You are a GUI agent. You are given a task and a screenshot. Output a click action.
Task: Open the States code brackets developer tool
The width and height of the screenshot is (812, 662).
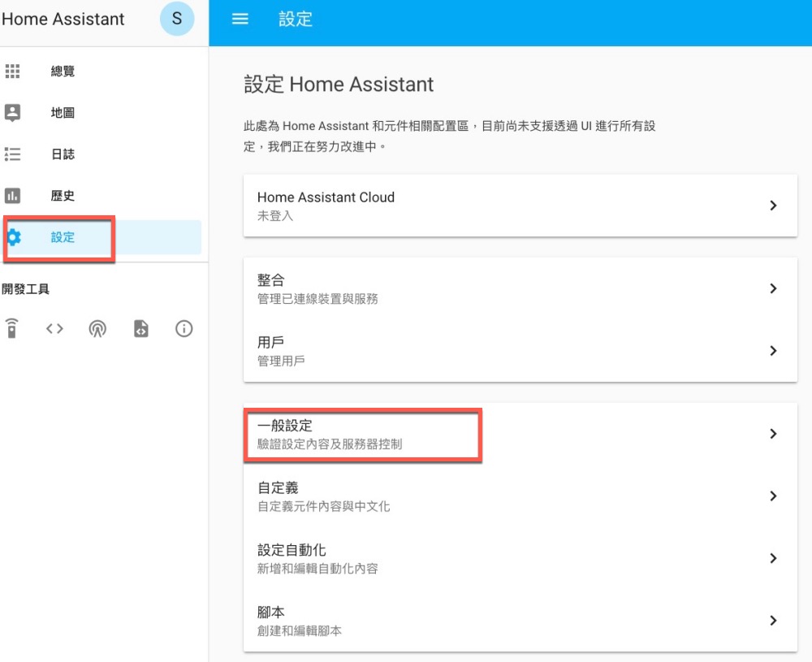(54, 328)
